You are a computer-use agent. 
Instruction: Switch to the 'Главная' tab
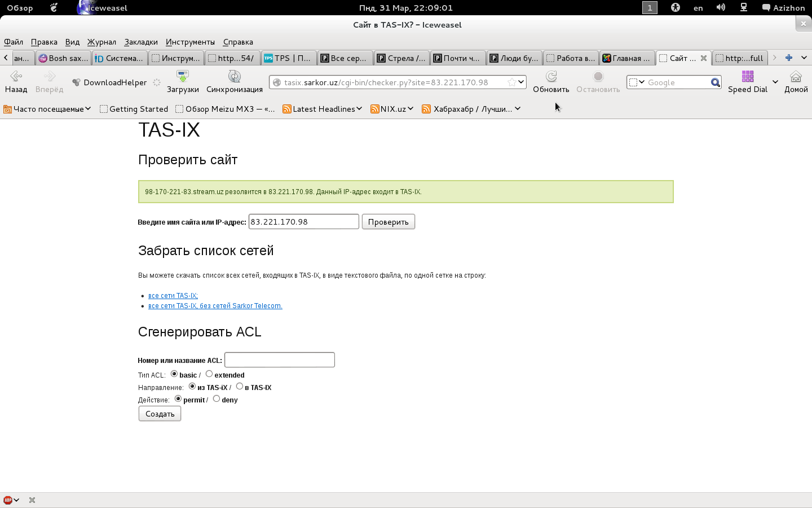point(626,58)
